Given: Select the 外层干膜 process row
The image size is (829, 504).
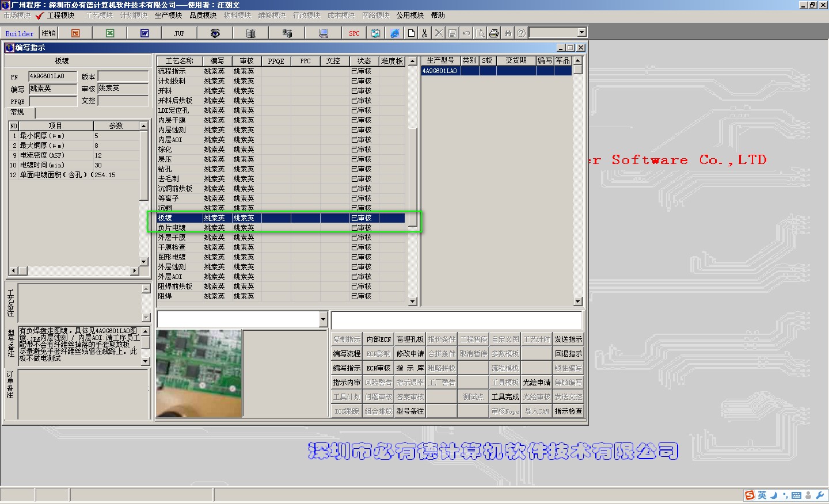Looking at the screenshot, I should pos(280,238).
